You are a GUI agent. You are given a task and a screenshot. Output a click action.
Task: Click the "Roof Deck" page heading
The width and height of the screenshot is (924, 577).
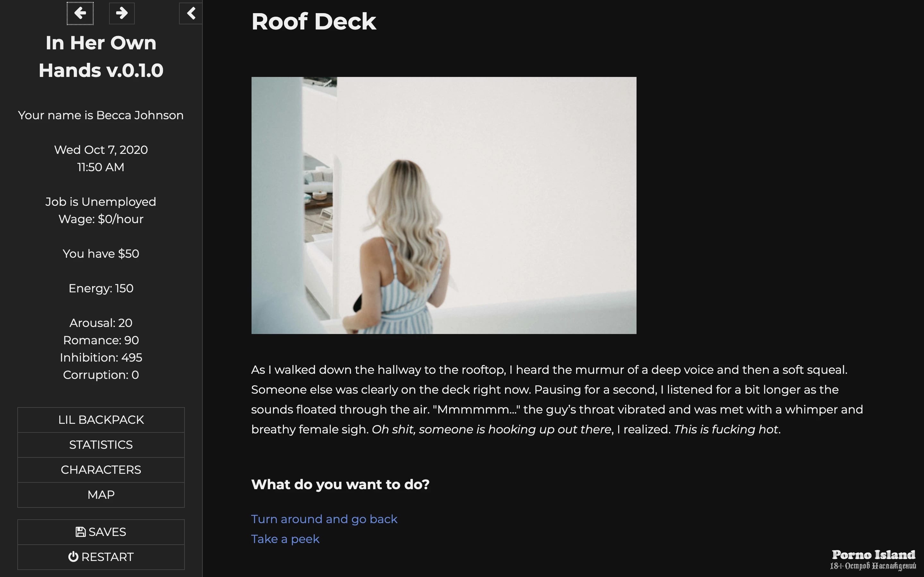(313, 21)
